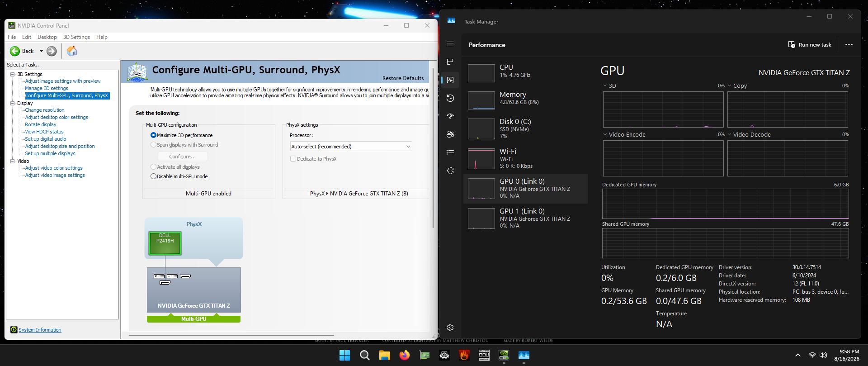This screenshot has width=868, height=366.
Task: Click Restore Defaults in NVIDIA panel
Action: [x=403, y=78]
